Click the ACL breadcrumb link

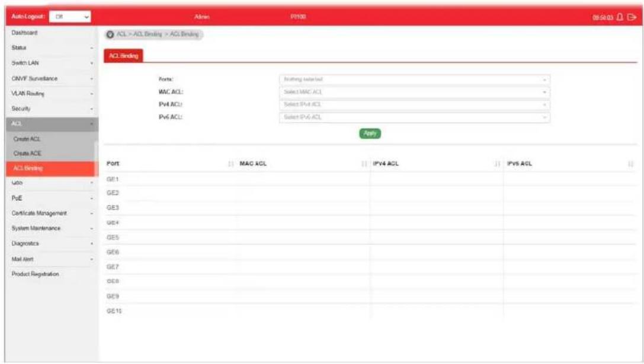click(x=121, y=34)
